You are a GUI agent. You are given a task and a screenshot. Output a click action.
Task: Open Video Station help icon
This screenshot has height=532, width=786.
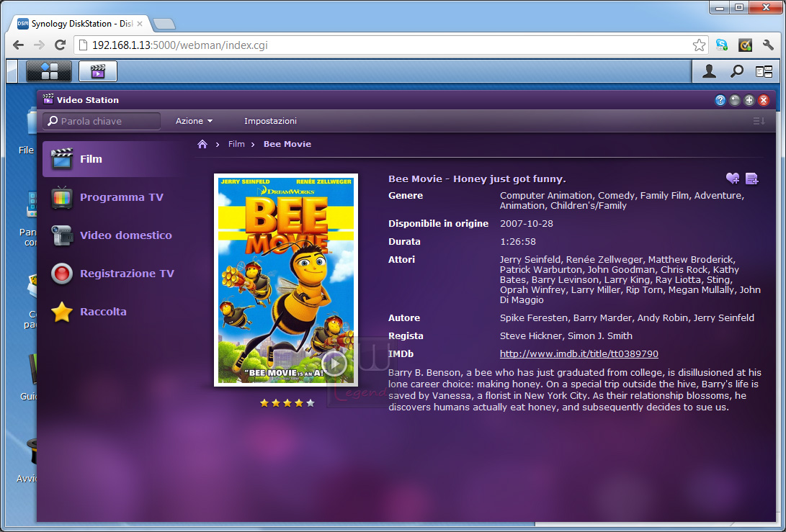click(x=720, y=100)
